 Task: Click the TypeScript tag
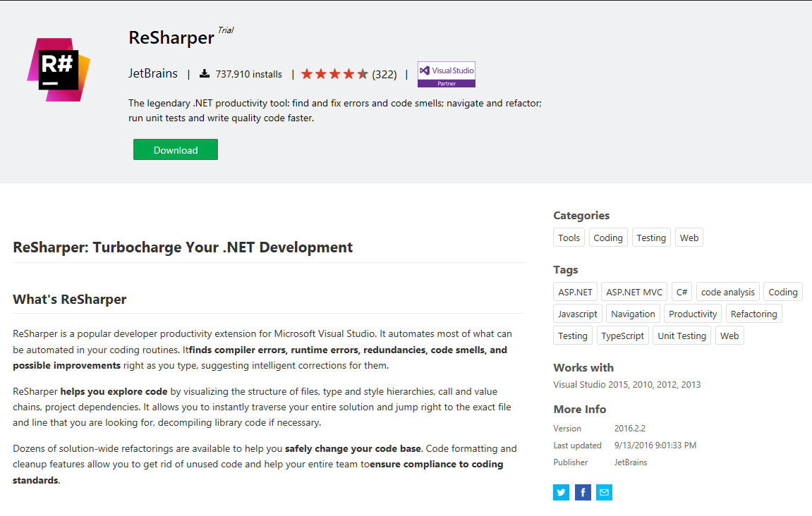point(622,336)
